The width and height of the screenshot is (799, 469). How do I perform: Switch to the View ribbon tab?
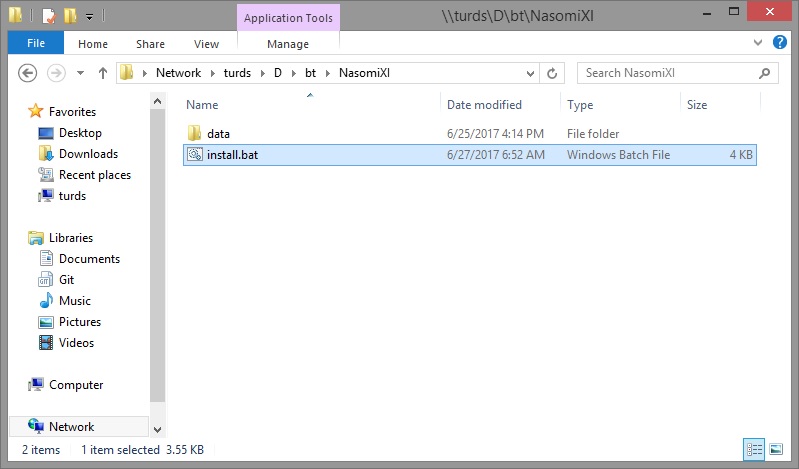coord(206,44)
